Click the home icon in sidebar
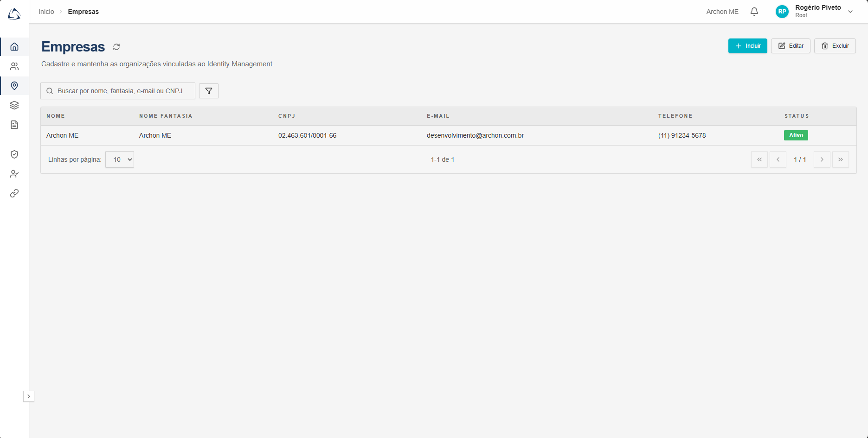This screenshot has width=868, height=438. pyautogui.click(x=14, y=47)
